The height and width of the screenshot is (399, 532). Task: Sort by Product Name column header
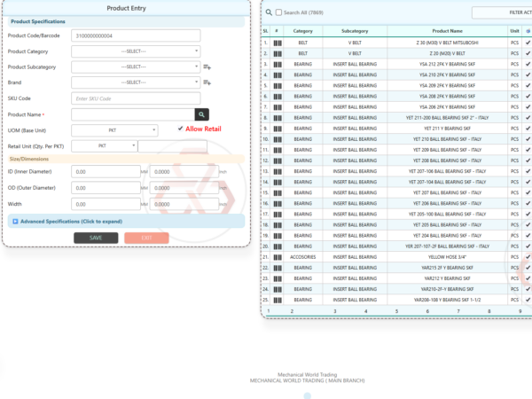coord(447,31)
